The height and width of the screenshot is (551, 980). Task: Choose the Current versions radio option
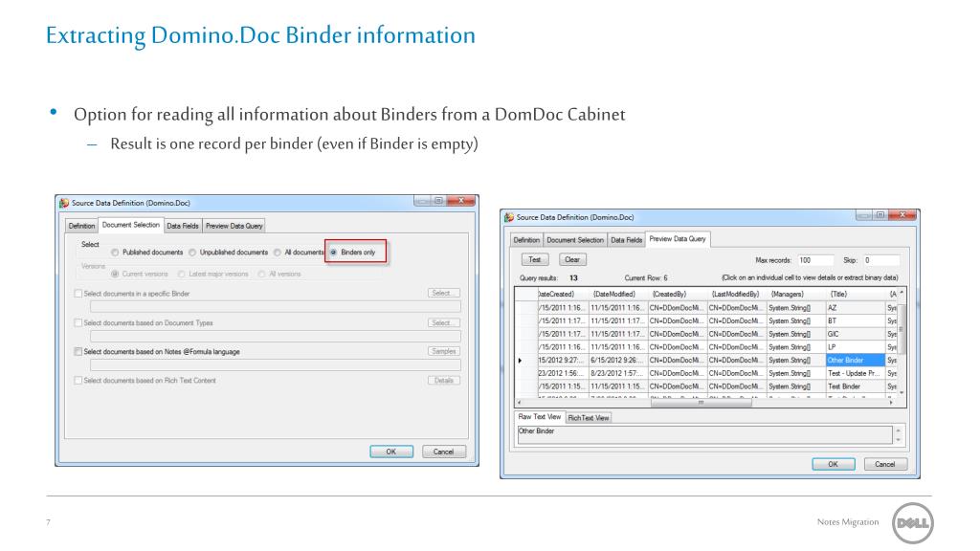(115, 275)
